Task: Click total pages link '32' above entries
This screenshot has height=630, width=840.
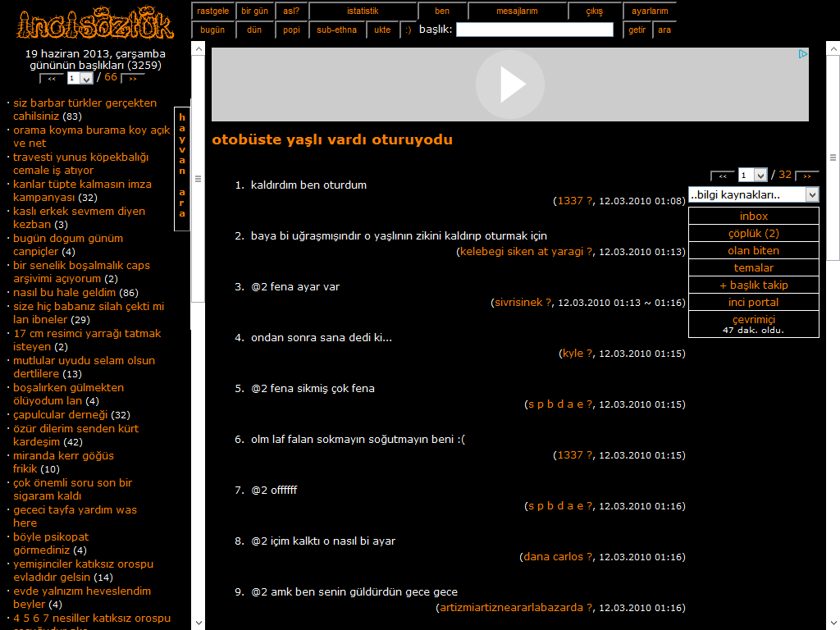Action: 785,175
